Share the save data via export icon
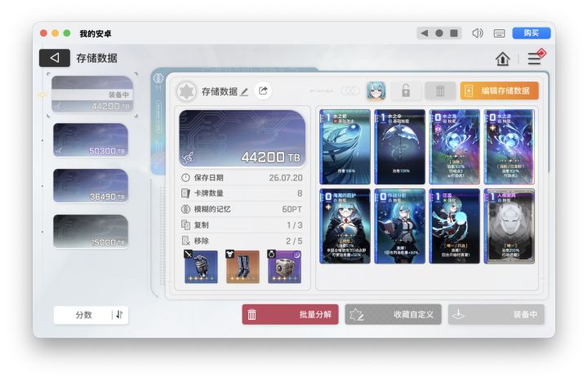The height and width of the screenshot is (381, 588). [x=263, y=91]
